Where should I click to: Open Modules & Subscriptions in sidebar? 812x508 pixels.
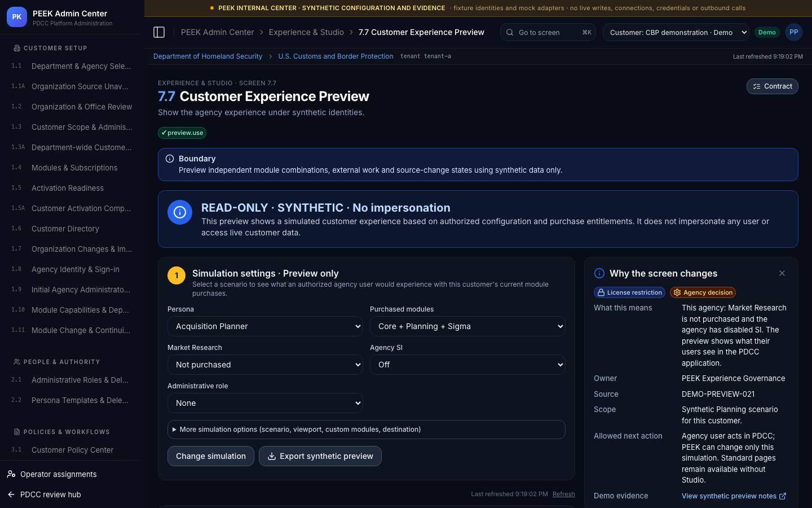71,168
